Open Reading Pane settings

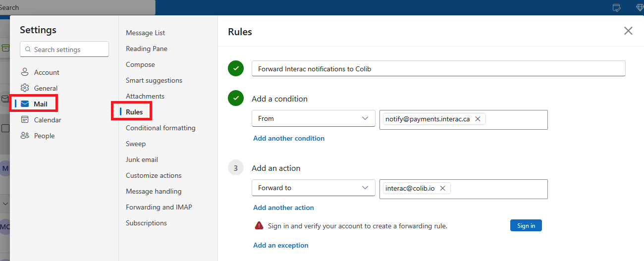(147, 49)
